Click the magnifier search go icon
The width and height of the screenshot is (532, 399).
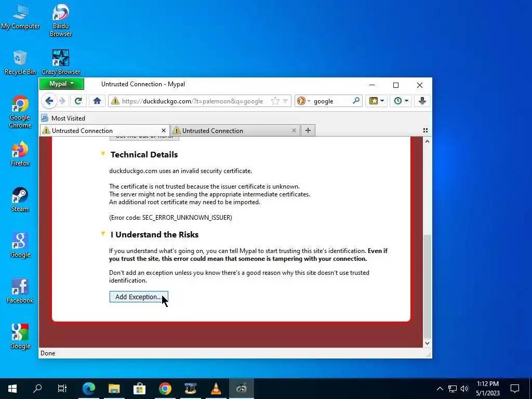pos(356,101)
